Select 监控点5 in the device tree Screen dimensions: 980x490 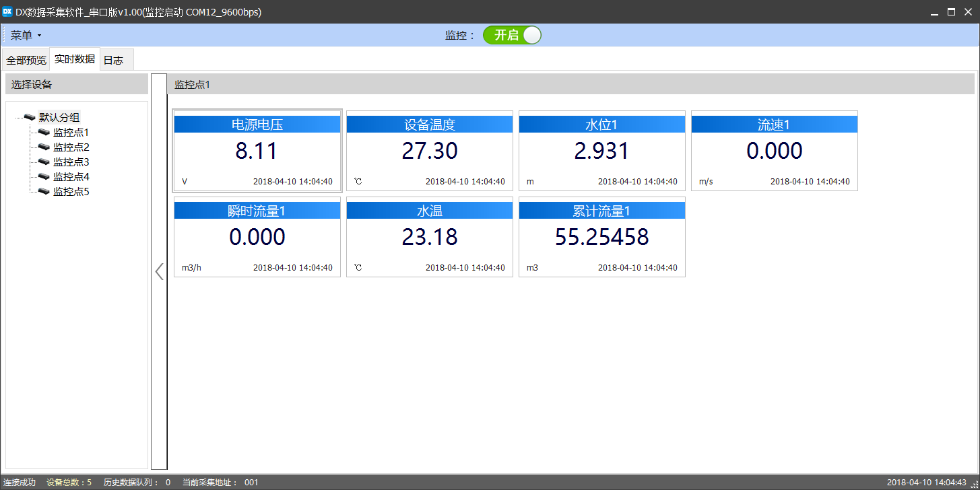tap(71, 191)
